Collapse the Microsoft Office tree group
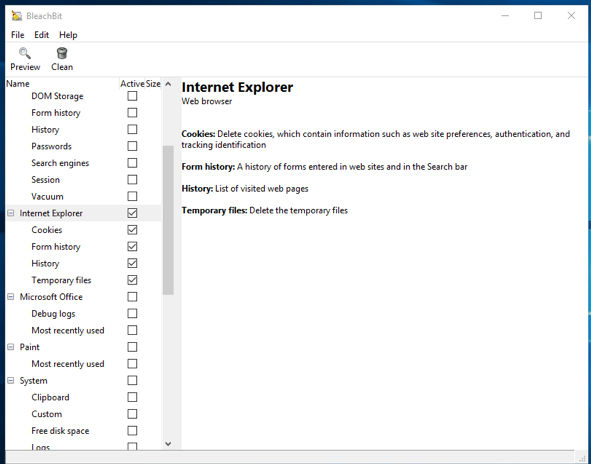The image size is (591, 464). [x=11, y=297]
